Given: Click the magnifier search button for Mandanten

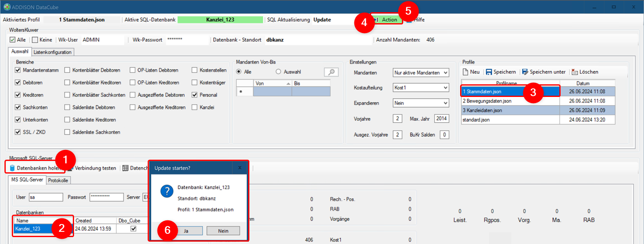Looking at the screenshot, I should click(331, 72).
